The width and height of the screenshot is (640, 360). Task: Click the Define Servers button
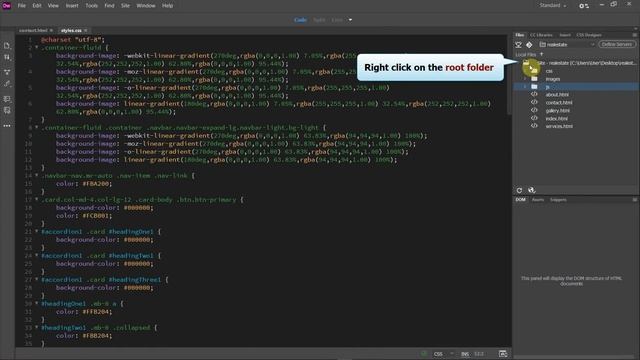click(617, 44)
